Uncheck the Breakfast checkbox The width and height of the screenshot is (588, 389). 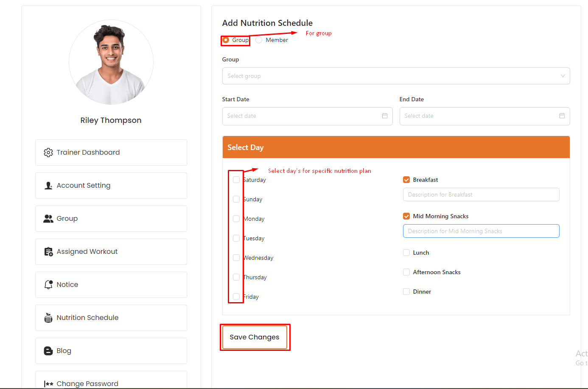point(406,180)
